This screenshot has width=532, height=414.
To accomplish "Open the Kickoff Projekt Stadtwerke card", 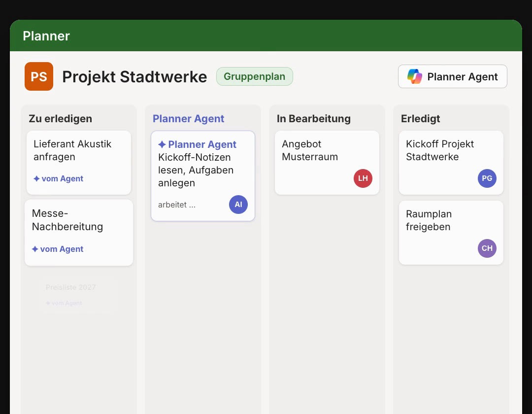I will tap(451, 163).
